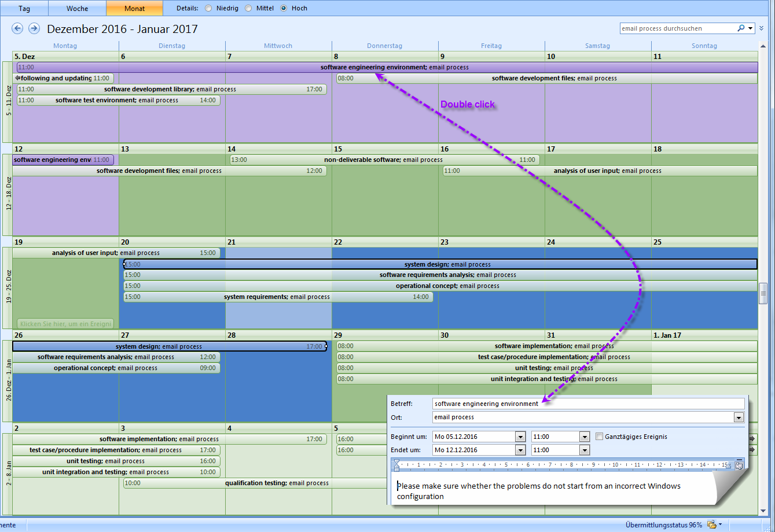The width and height of the screenshot is (775, 532).
Task: Click the ruler options icon at the ruler's right end
Action: 739,464
